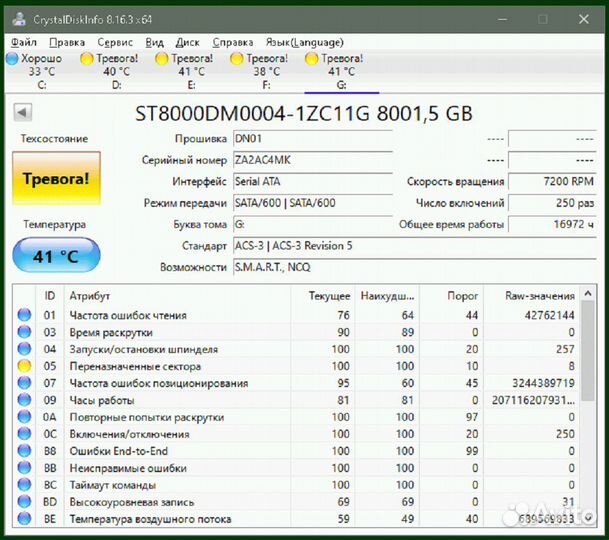Click the Наихудш... column header

(387, 296)
